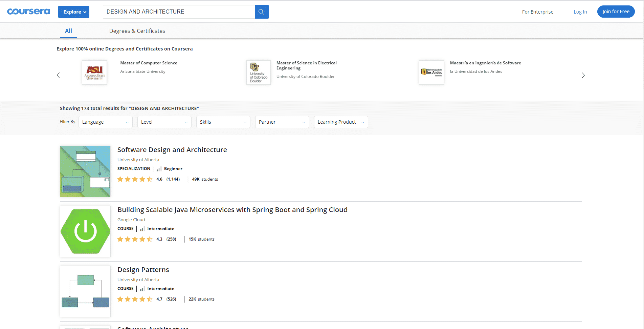The width and height of the screenshot is (644, 329).
Task: Click "Arizona State University" text
Action: point(143,71)
